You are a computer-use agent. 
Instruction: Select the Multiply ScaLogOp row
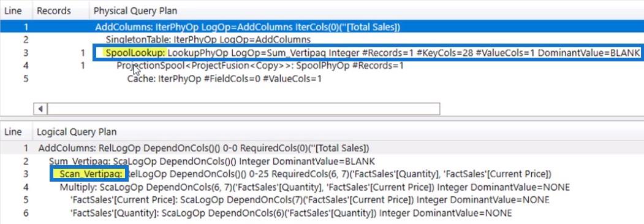(314, 187)
